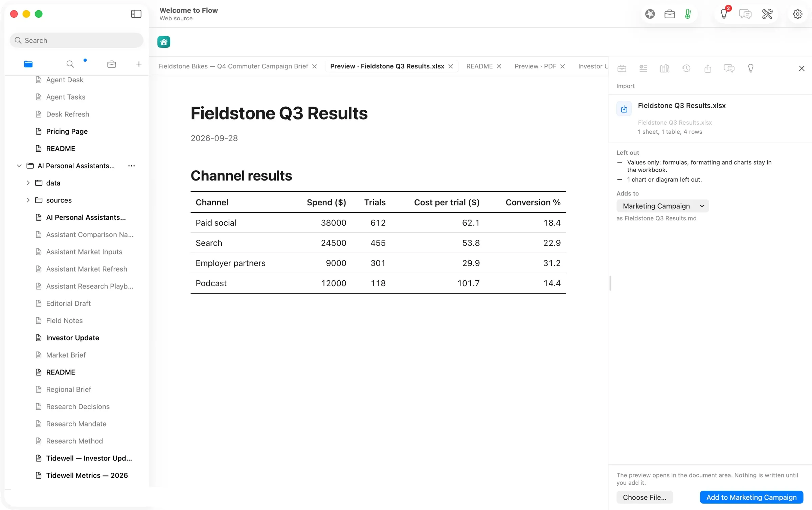Expand the sources folder
812x510 pixels.
click(28, 200)
